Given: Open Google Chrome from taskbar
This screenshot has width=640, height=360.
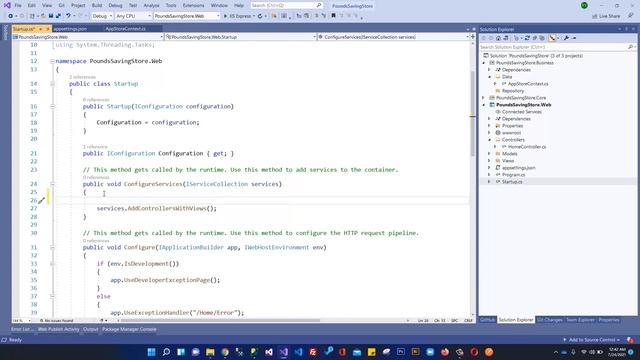Looking at the screenshot, I should [x=225, y=352].
